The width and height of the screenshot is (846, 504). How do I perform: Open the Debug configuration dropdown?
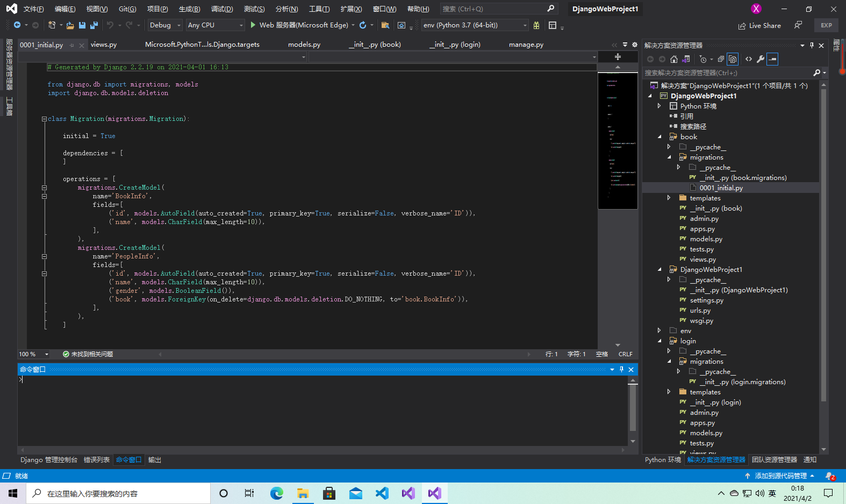pos(165,25)
